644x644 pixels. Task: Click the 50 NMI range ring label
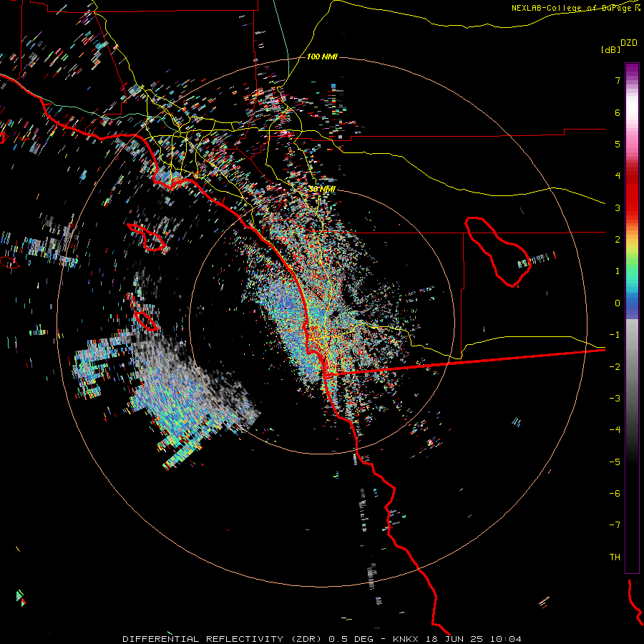322,189
